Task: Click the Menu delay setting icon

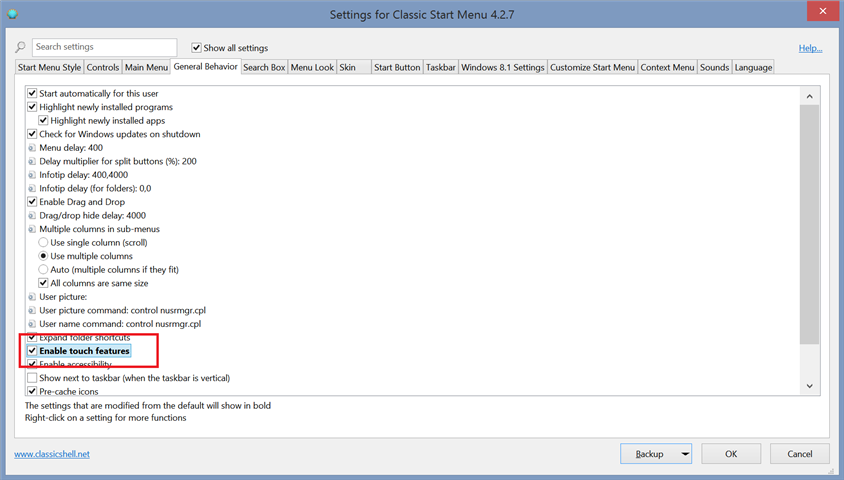Action: click(x=32, y=148)
